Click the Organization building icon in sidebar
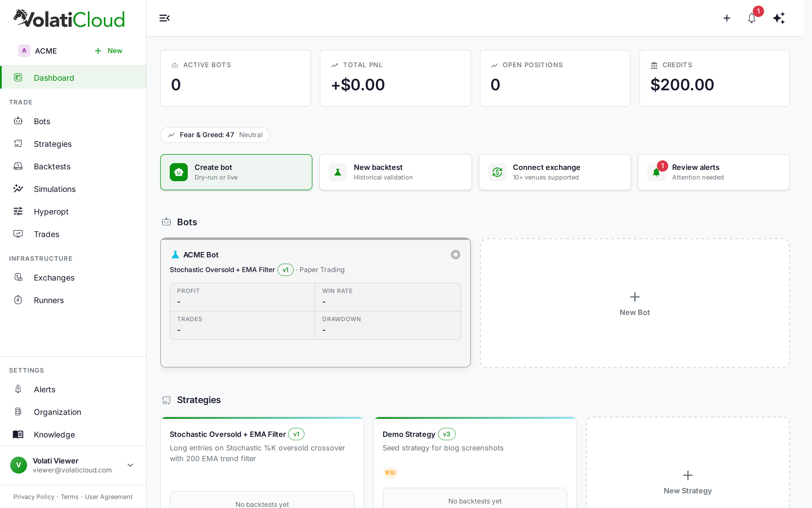This screenshot has height=508, width=812. point(18,411)
